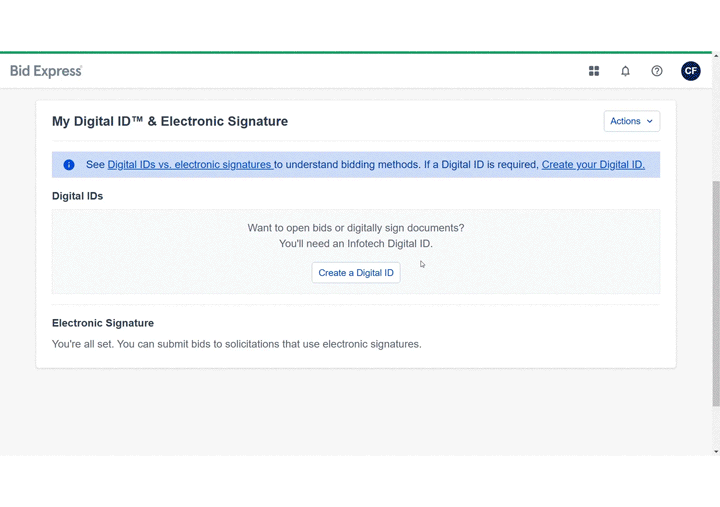Open the apps grid menu
This screenshot has height=507, width=720.
tap(594, 71)
